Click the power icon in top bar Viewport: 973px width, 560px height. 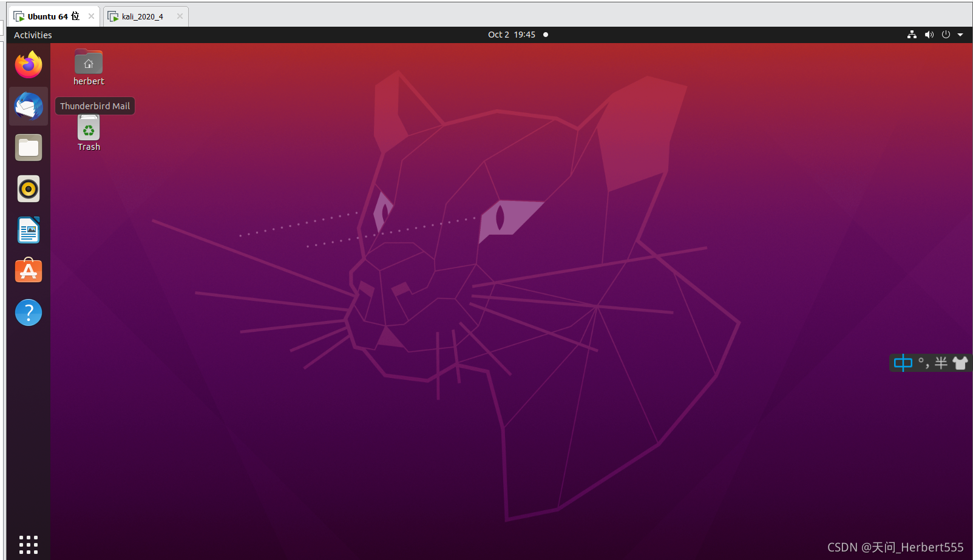click(946, 35)
